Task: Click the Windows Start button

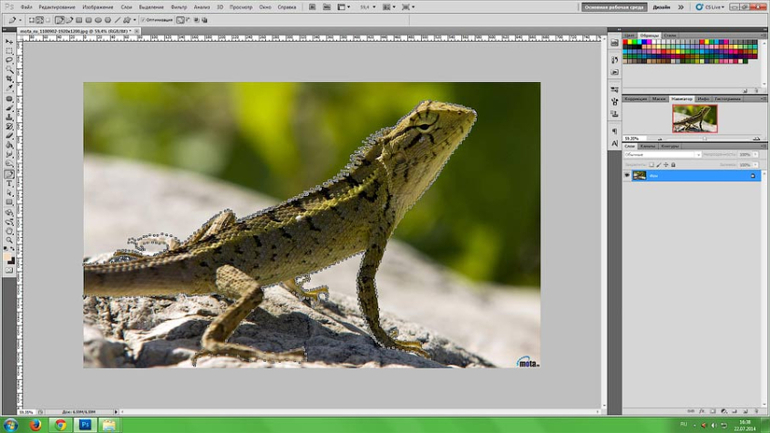Action: point(11,425)
